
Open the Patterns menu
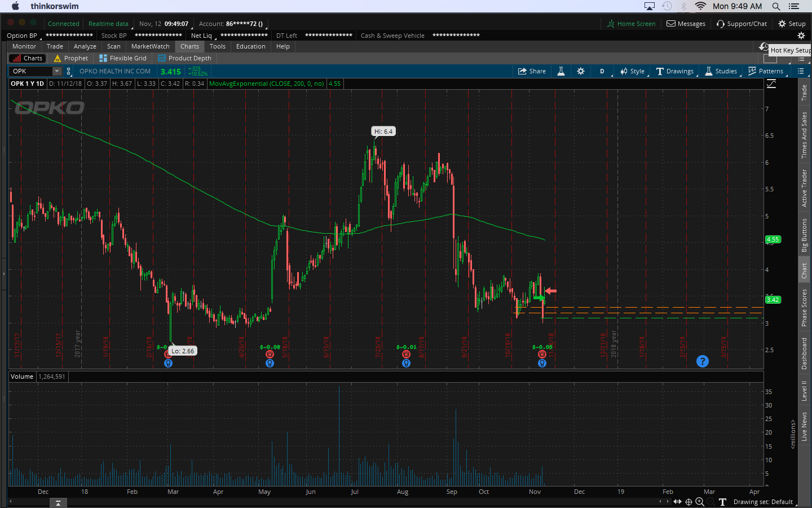[x=766, y=71]
